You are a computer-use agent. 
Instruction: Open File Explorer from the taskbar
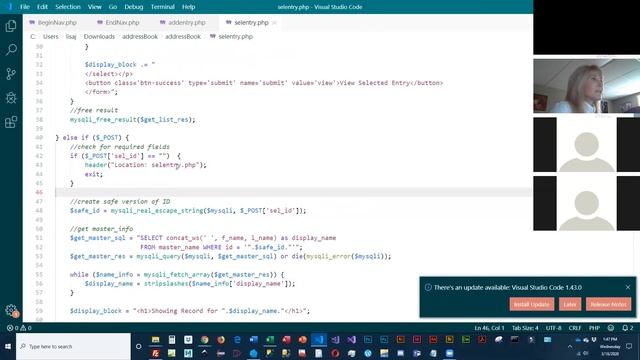pos(156,340)
